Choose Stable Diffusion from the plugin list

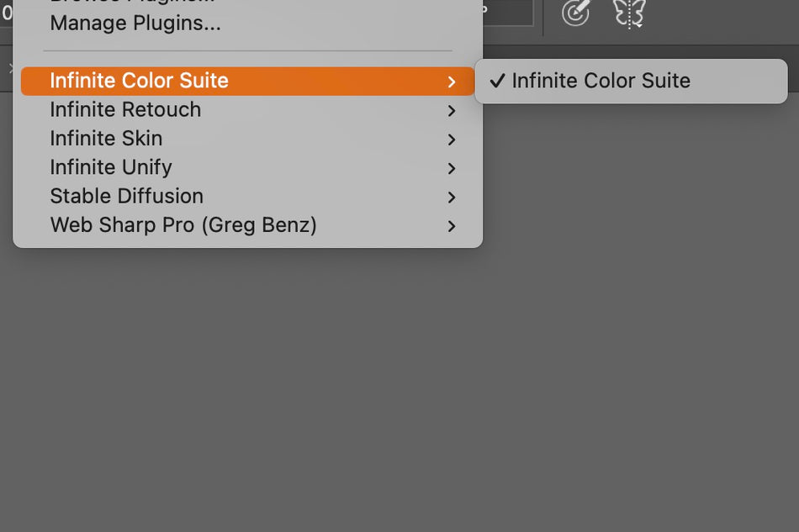click(126, 196)
